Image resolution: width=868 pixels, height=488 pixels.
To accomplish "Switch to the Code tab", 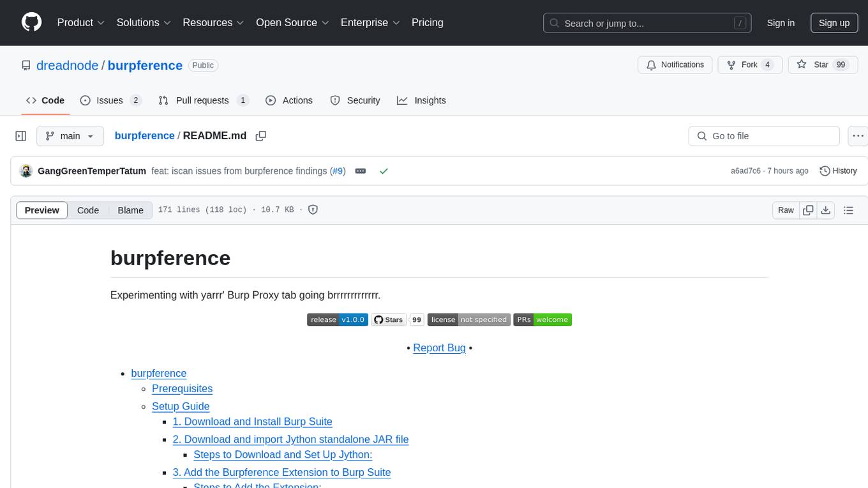I will (45, 100).
